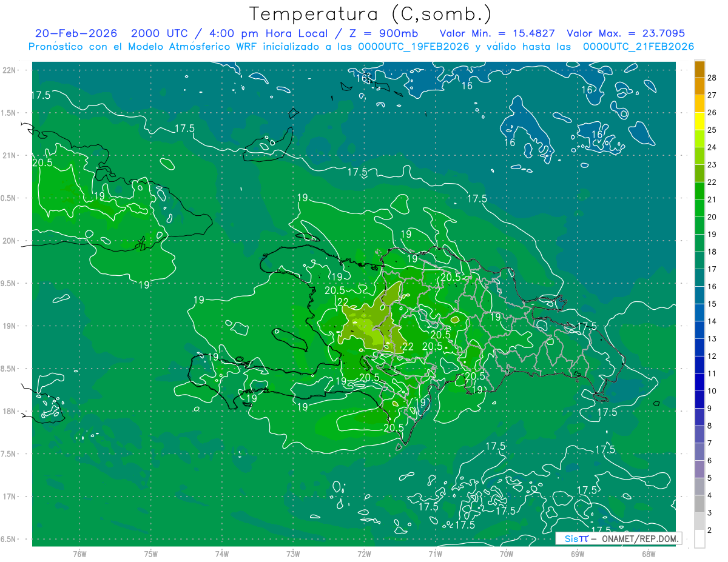The height and width of the screenshot is (562, 728).
Task: Click the "9.5N" latitude axis label
Action: [x=10, y=283]
